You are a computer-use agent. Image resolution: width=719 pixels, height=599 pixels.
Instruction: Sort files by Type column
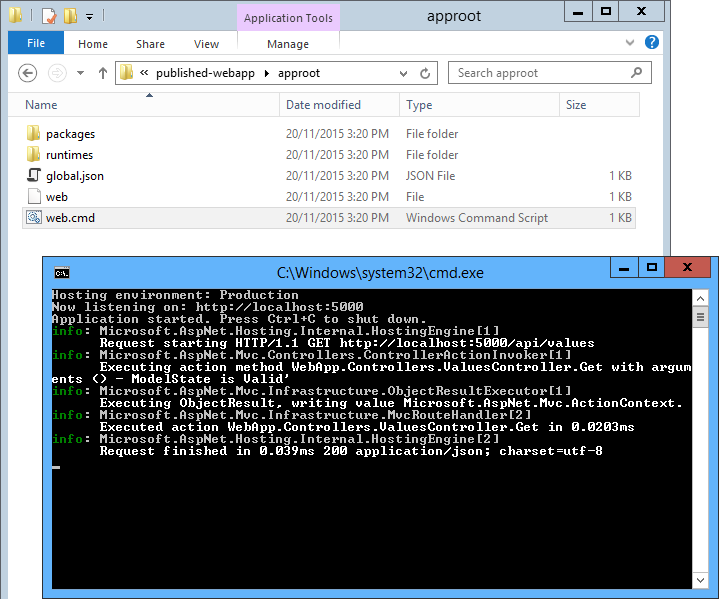click(x=479, y=105)
